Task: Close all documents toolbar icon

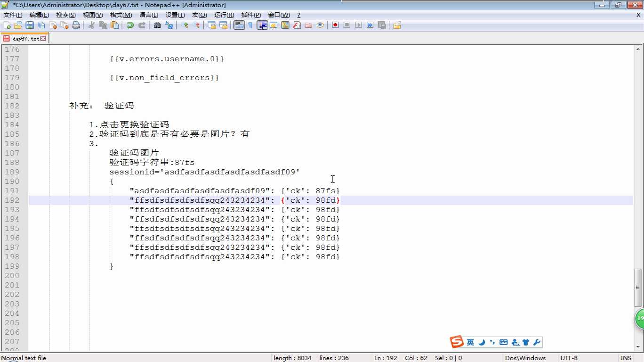Action: pos(64,25)
